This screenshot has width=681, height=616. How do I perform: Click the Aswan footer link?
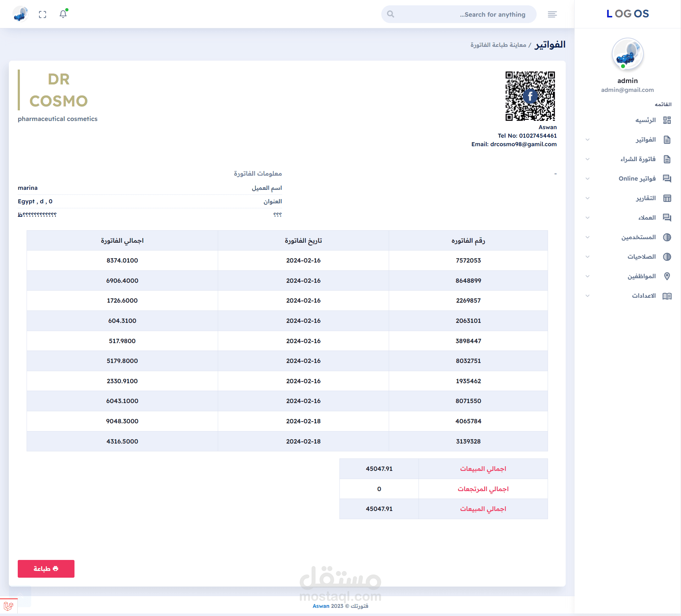pos(321,606)
